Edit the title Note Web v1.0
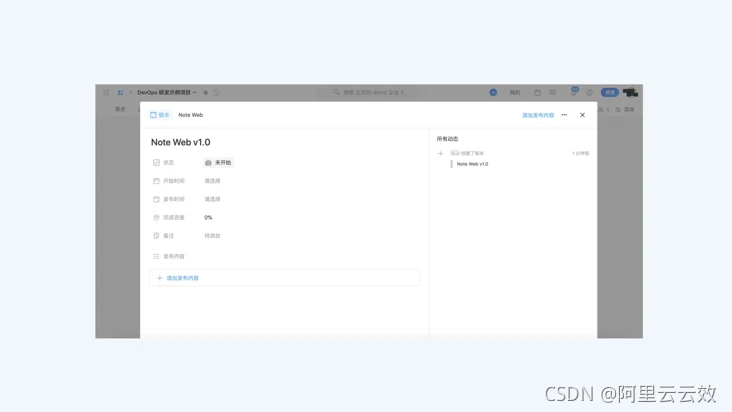Screen dimensions: 732x412 181,142
